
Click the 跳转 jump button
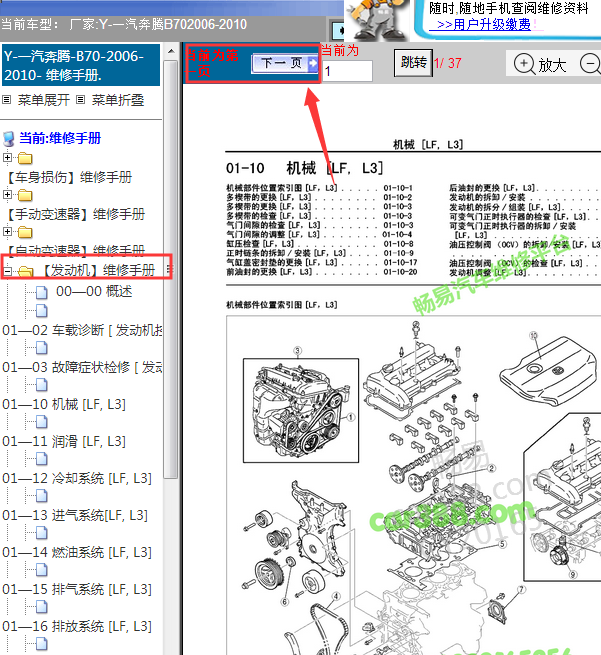413,63
